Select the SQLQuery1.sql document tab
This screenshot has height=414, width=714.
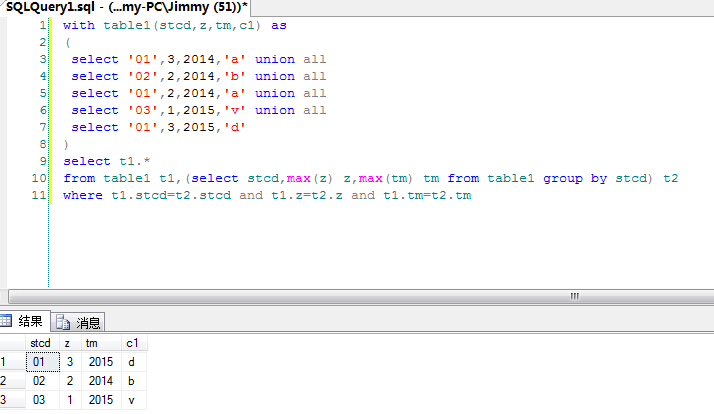click(x=125, y=7)
